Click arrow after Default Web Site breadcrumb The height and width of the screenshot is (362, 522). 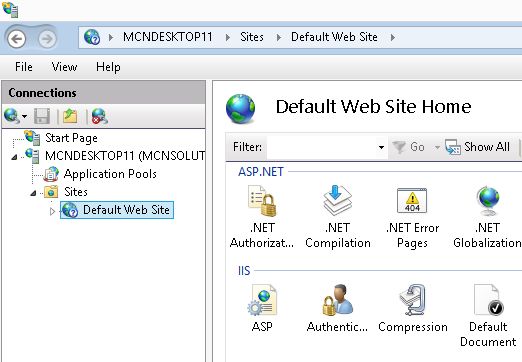coord(393,37)
